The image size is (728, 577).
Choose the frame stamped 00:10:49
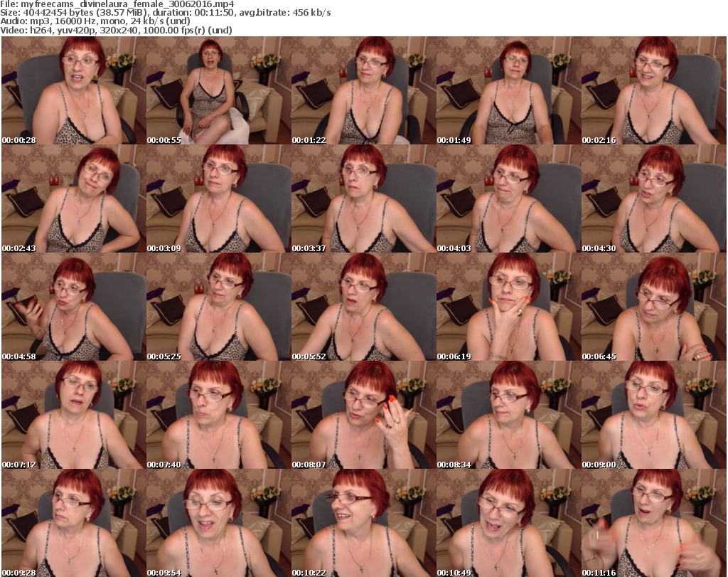509,523
